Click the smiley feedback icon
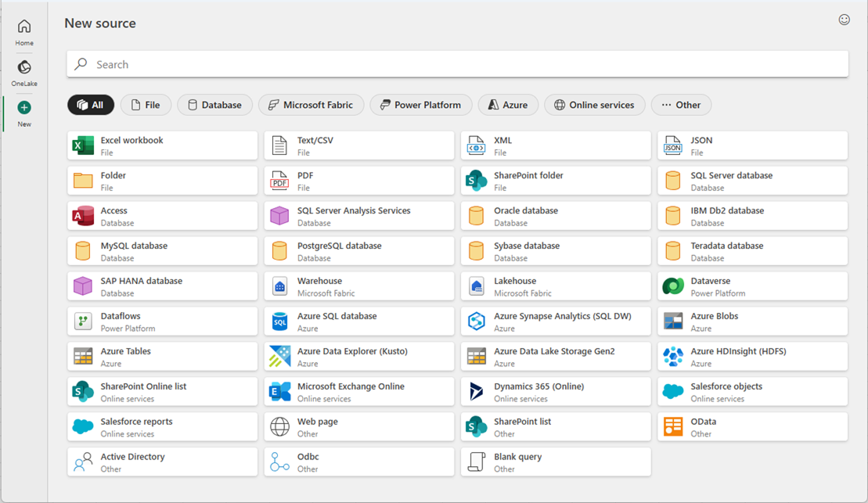 844,20
